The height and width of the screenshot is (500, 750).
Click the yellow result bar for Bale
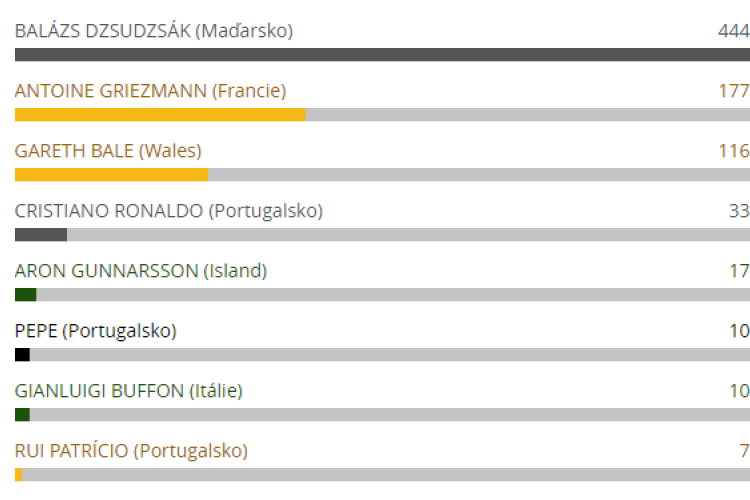[111, 175]
